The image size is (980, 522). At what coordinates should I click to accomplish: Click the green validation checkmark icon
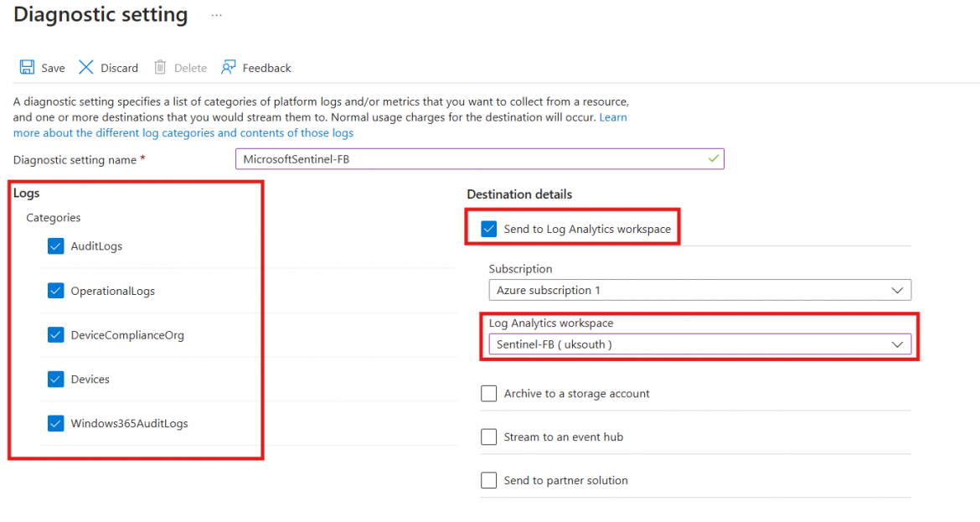tap(714, 158)
